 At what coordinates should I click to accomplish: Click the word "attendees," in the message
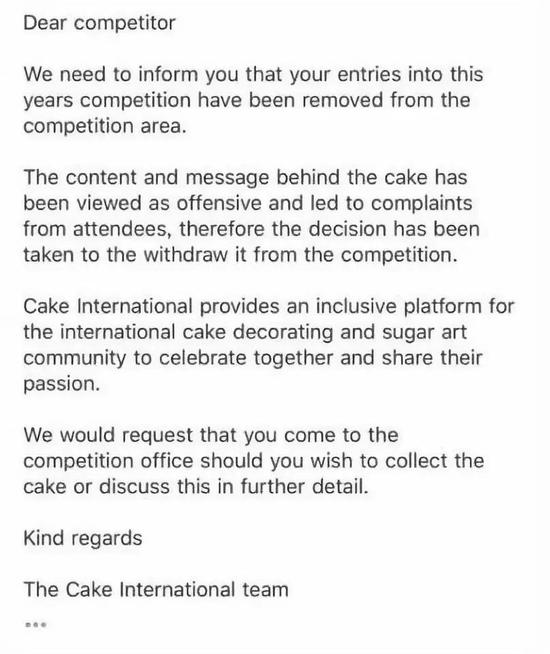122,229
